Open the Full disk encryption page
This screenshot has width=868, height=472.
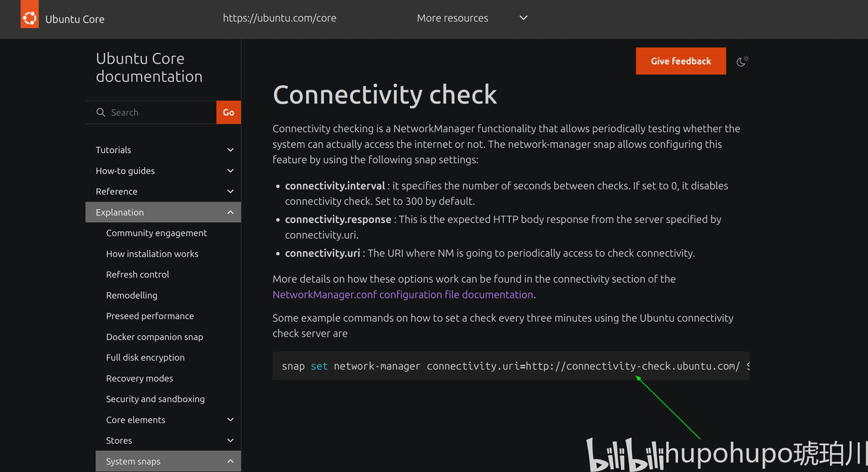click(x=145, y=358)
